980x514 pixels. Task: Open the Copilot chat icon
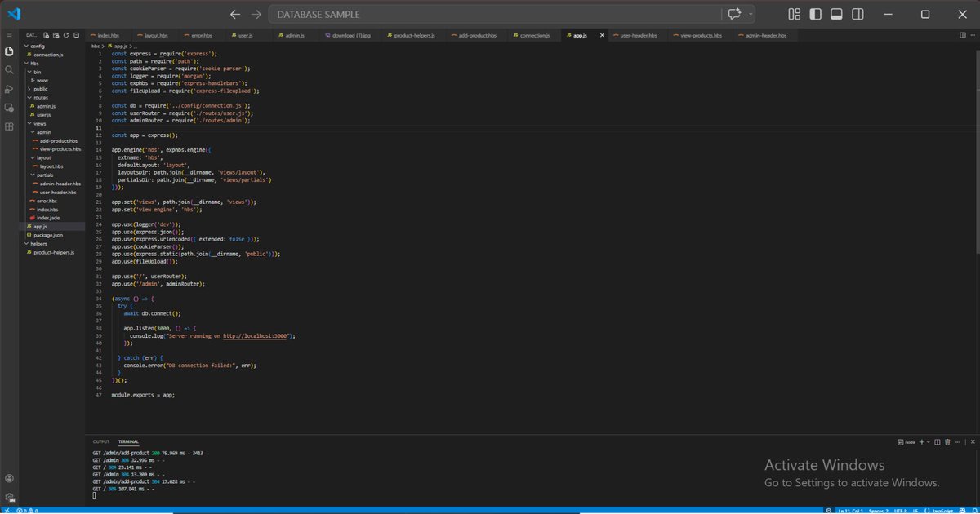click(735, 14)
